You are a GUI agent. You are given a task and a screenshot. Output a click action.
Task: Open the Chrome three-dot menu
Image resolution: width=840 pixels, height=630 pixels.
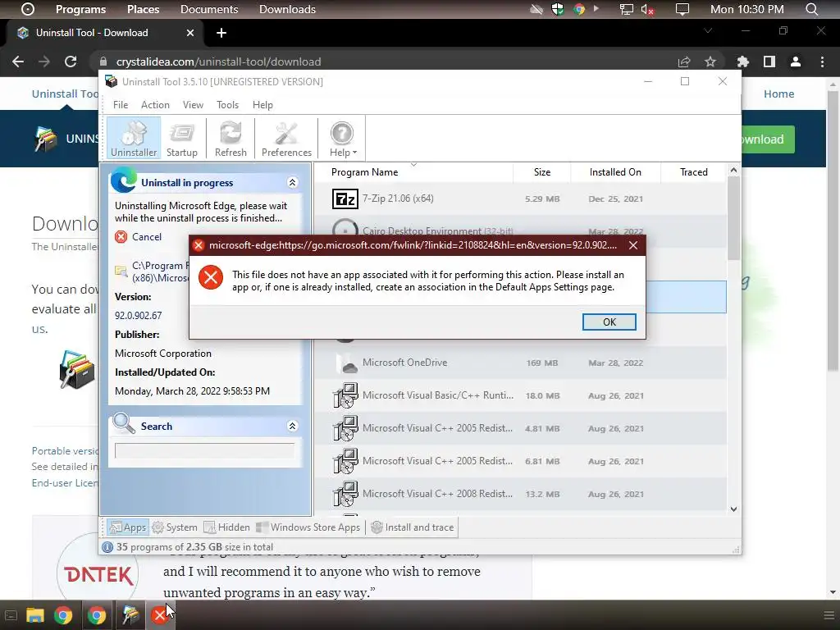pos(822,62)
